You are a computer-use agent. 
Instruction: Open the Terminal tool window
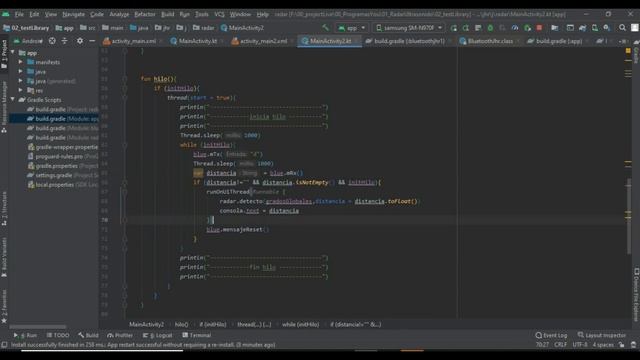pos(196,335)
